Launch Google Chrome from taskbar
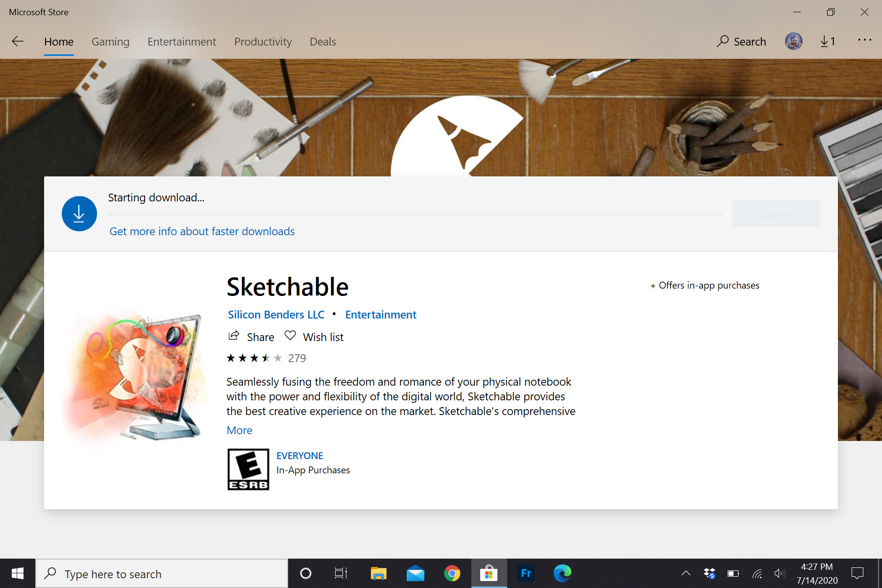The height and width of the screenshot is (588, 882). [452, 573]
